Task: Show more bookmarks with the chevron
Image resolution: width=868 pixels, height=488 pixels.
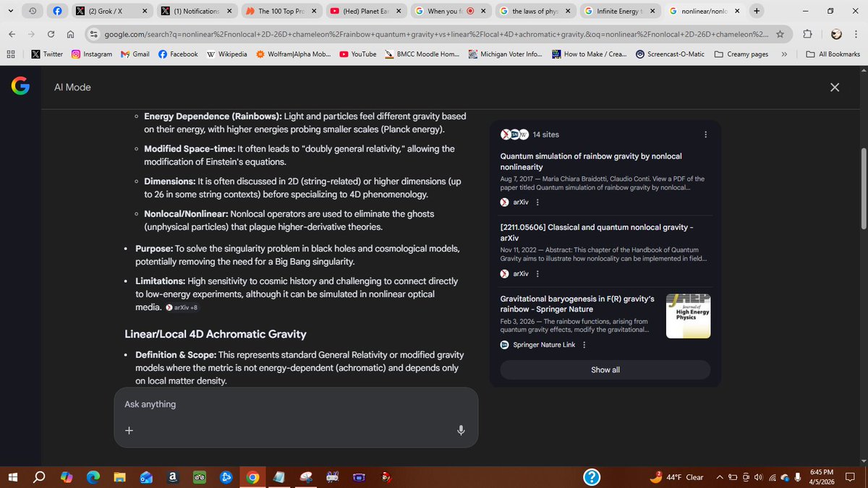Action: (784, 54)
